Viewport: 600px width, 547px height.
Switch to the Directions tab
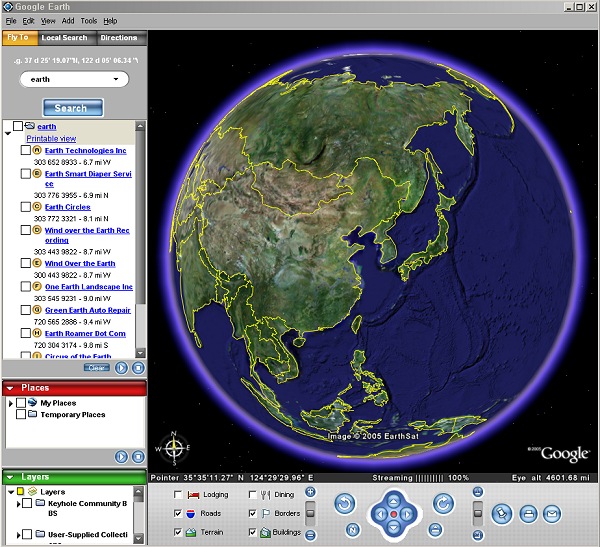[x=119, y=38]
